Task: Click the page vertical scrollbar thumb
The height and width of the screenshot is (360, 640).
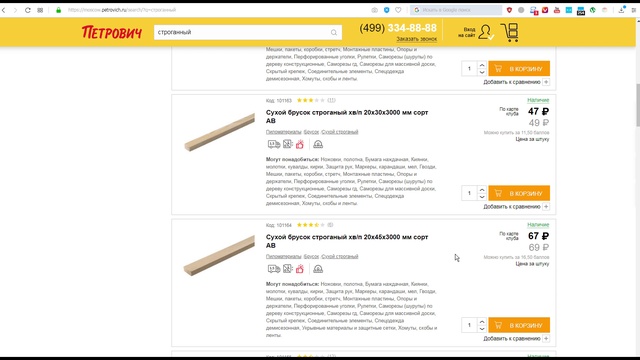Action: (x=637, y=105)
